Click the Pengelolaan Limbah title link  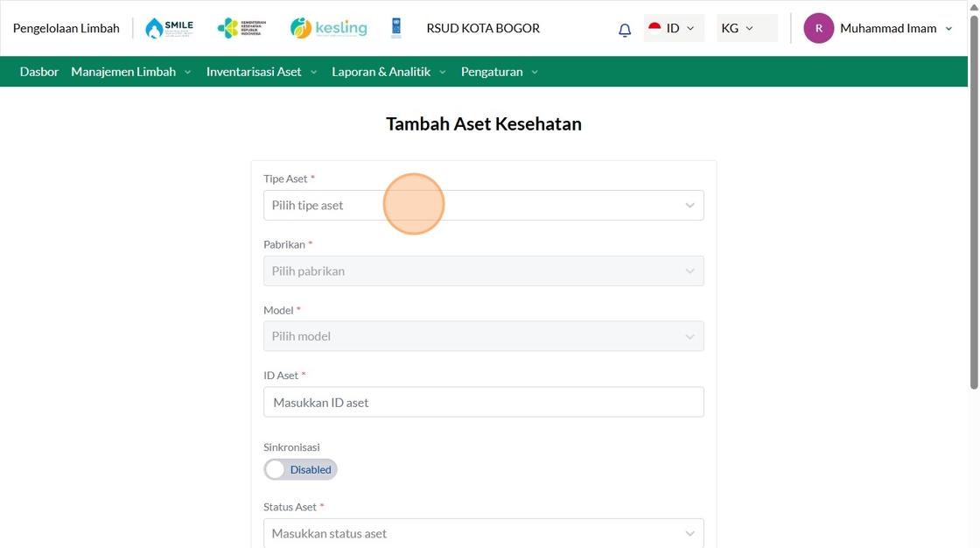point(66,28)
